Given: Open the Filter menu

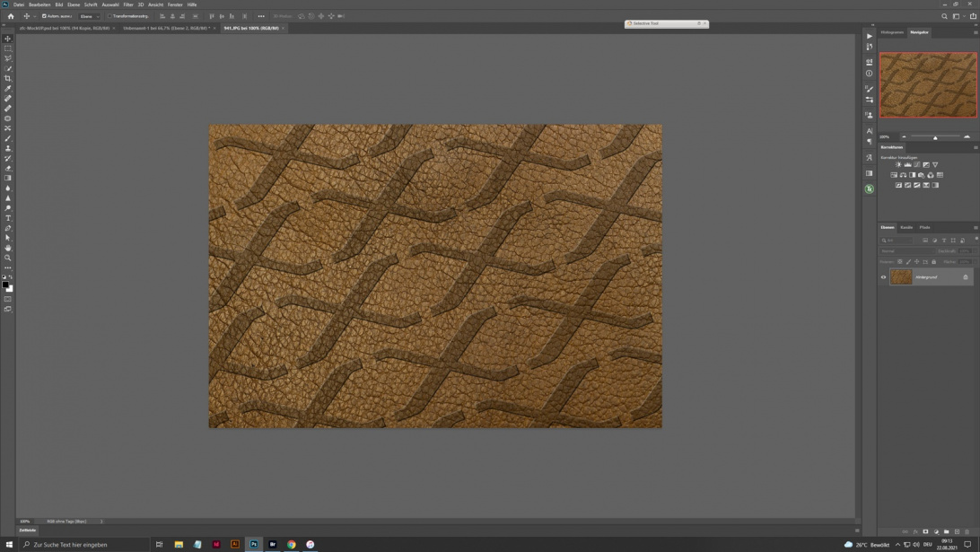Looking at the screenshot, I should click(128, 4).
